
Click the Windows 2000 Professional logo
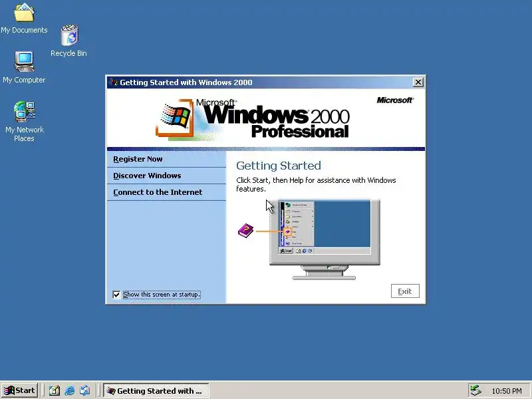click(253, 119)
